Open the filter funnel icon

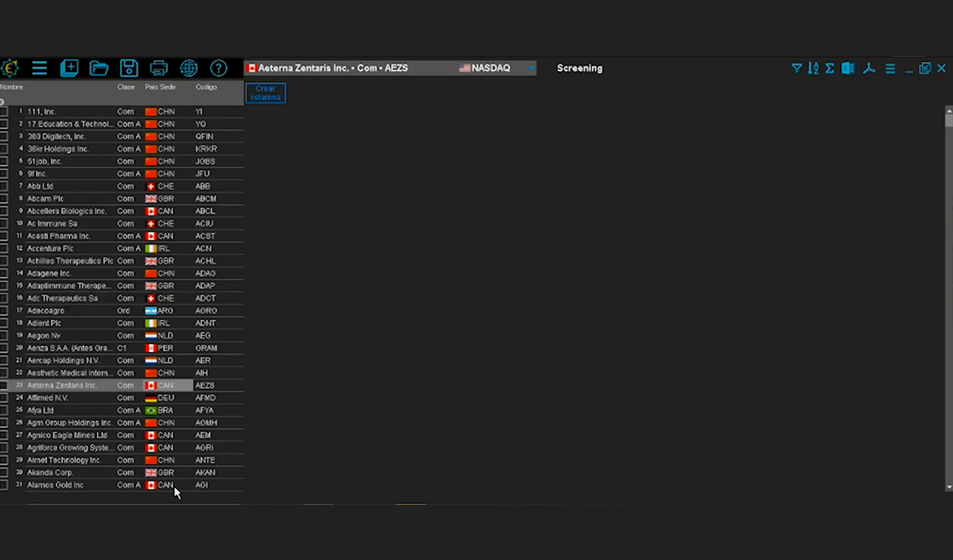click(x=796, y=68)
